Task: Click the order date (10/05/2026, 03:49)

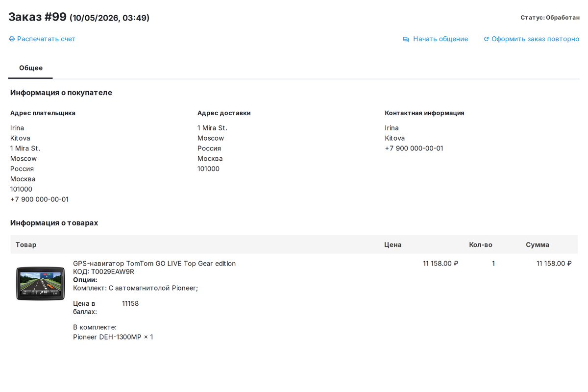Action: 110,18
